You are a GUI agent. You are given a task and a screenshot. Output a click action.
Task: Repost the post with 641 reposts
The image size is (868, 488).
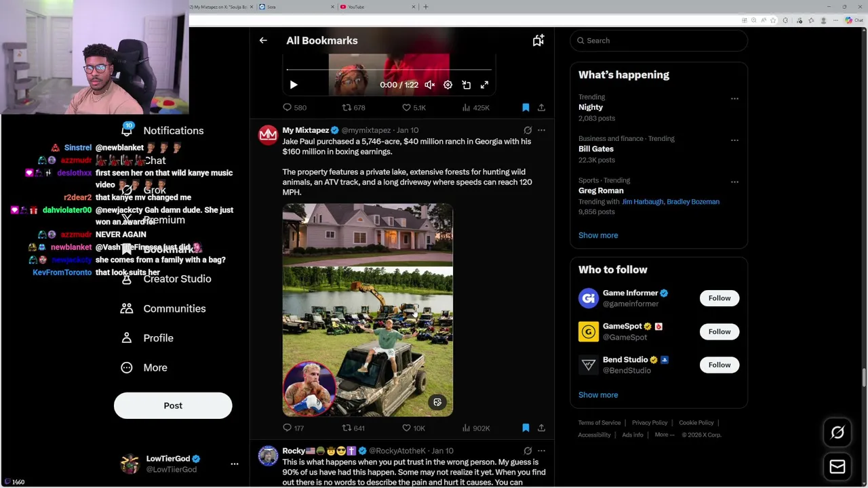click(x=353, y=428)
